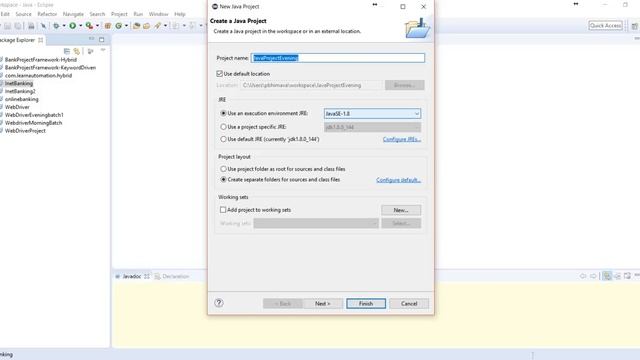The width and height of the screenshot is (640, 360).
Task: Select Use project folder as root radio
Action: click(x=223, y=169)
